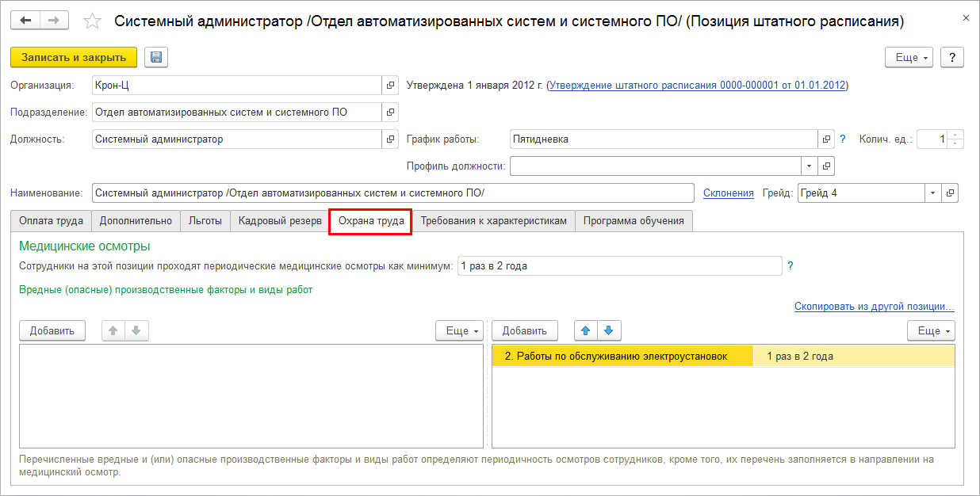Open the Утверждение штатного расписания link

(x=698, y=85)
